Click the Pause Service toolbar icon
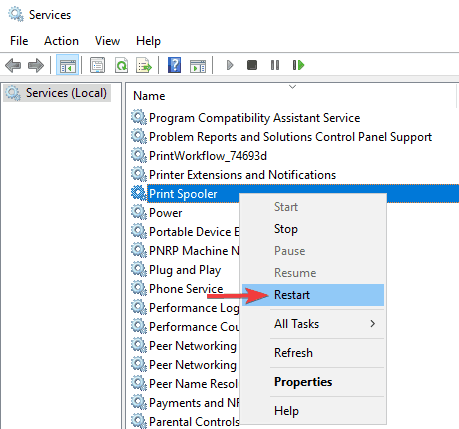459x429 pixels. (275, 65)
